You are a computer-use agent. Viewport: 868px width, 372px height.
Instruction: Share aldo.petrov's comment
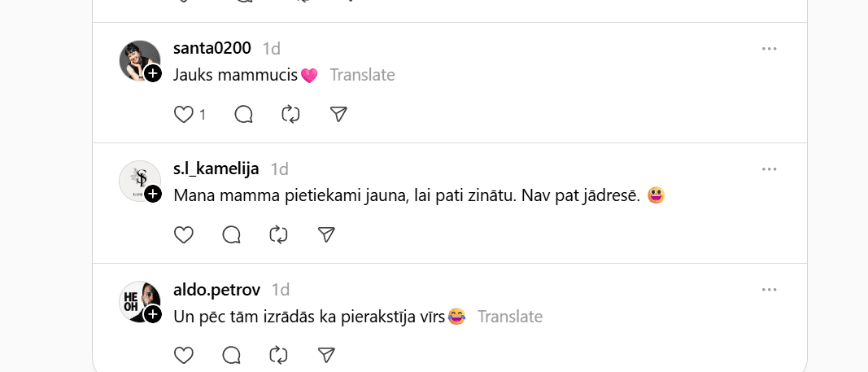[x=326, y=355]
